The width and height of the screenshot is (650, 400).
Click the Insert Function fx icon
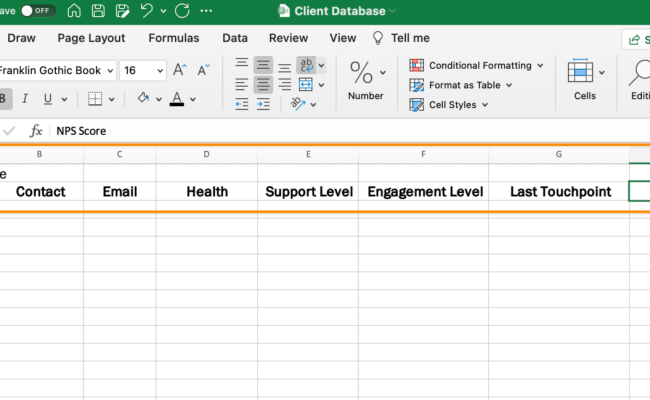[x=36, y=131]
